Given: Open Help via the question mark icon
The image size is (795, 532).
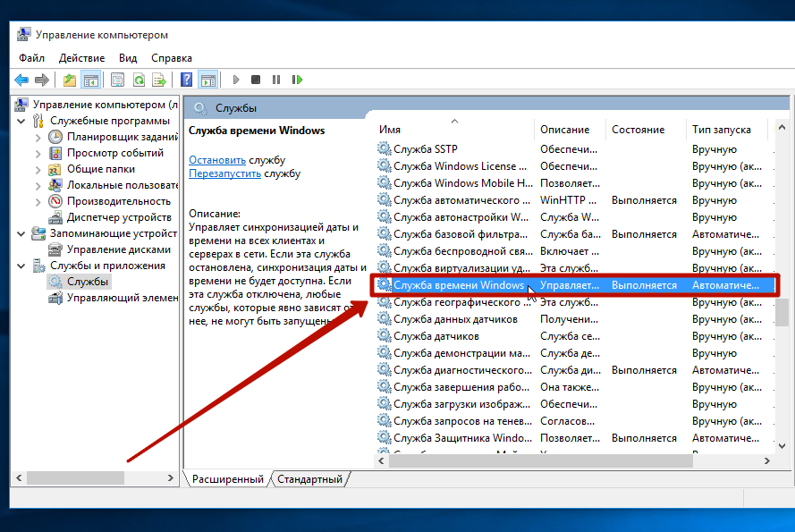Looking at the screenshot, I should [x=186, y=80].
